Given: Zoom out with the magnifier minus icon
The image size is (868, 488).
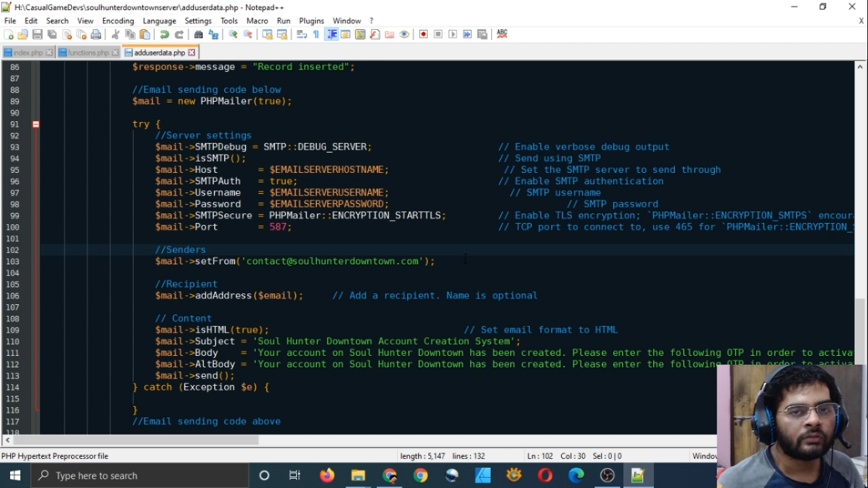Looking at the screenshot, I should (248, 34).
